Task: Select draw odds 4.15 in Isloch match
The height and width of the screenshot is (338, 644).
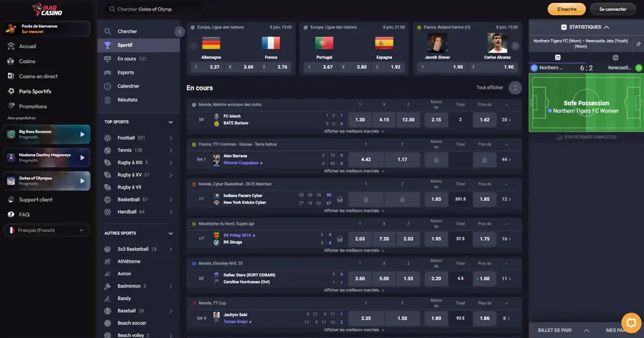Action: click(384, 120)
